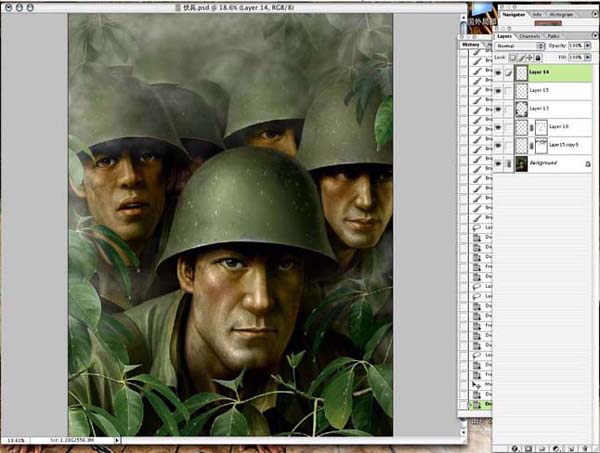Delete layer with trash icon
The image size is (600, 453).
[x=584, y=448]
